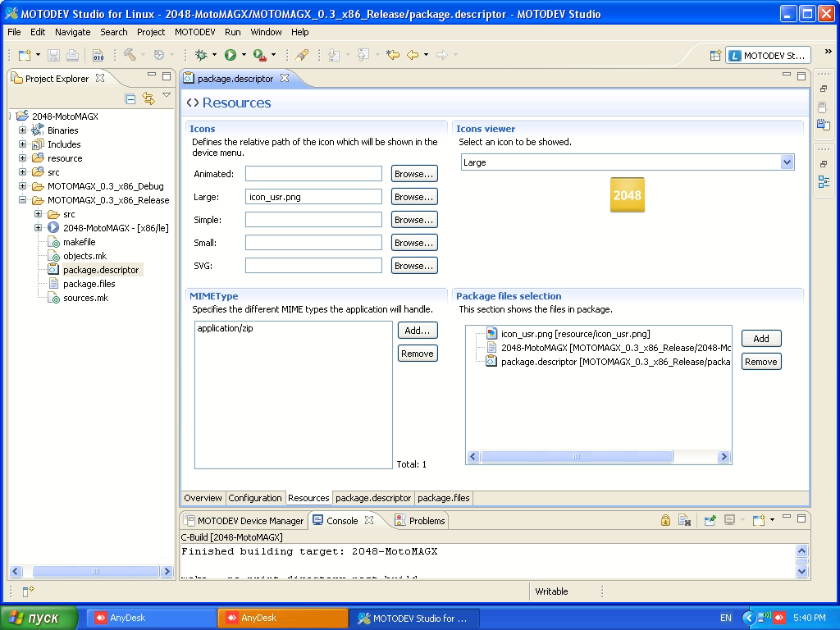The width and height of the screenshot is (840, 630).
Task: Click the Debug bug icon
Action: click(x=201, y=55)
